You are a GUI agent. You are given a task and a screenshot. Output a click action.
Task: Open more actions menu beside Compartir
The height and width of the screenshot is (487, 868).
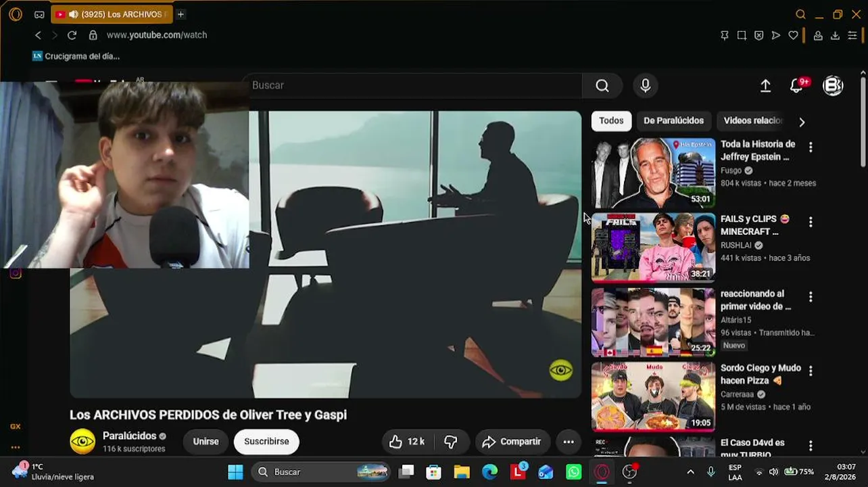[569, 442]
